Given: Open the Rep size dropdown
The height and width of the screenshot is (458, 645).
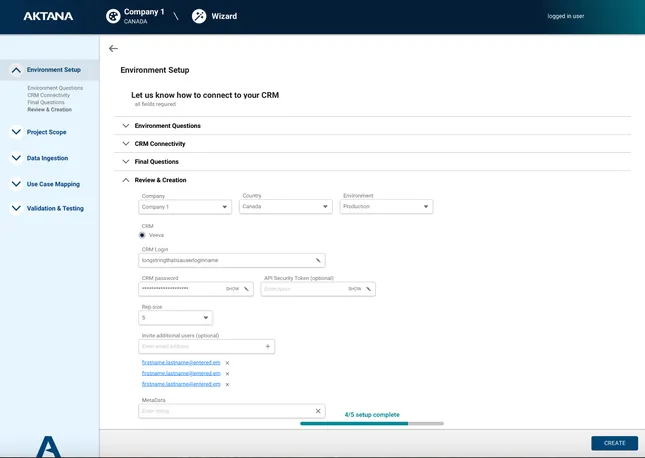Looking at the screenshot, I should click(x=176, y=318).
